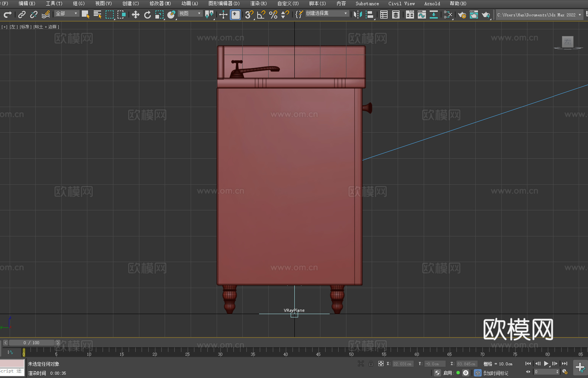Select the Link objects tool
The width and height of the screenshot is (588, 378).
tap(22, 14)
